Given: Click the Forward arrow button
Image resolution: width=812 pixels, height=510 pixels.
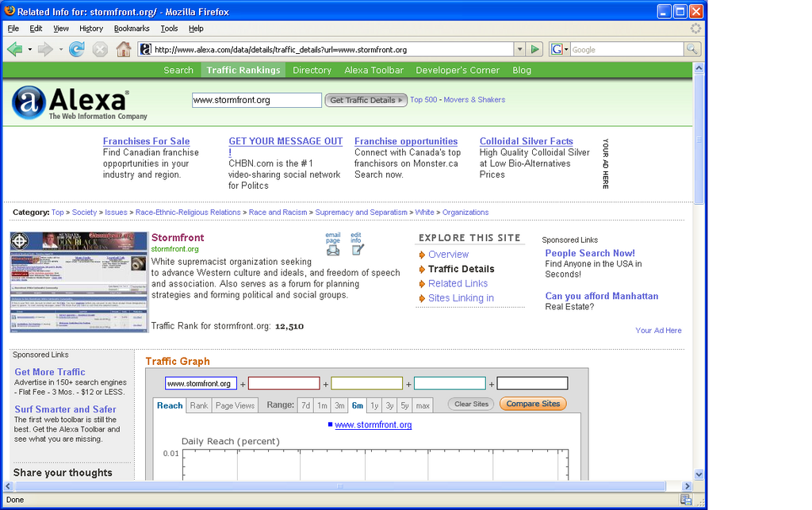Looking at the screenshot, I should coord(45,49).
